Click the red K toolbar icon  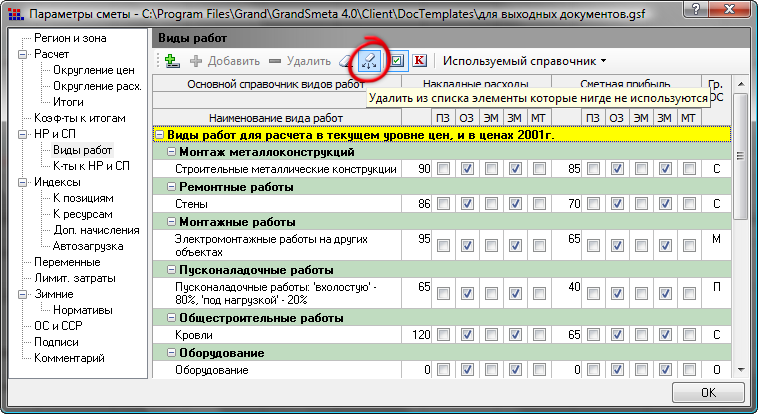click(x=420, y=60)
